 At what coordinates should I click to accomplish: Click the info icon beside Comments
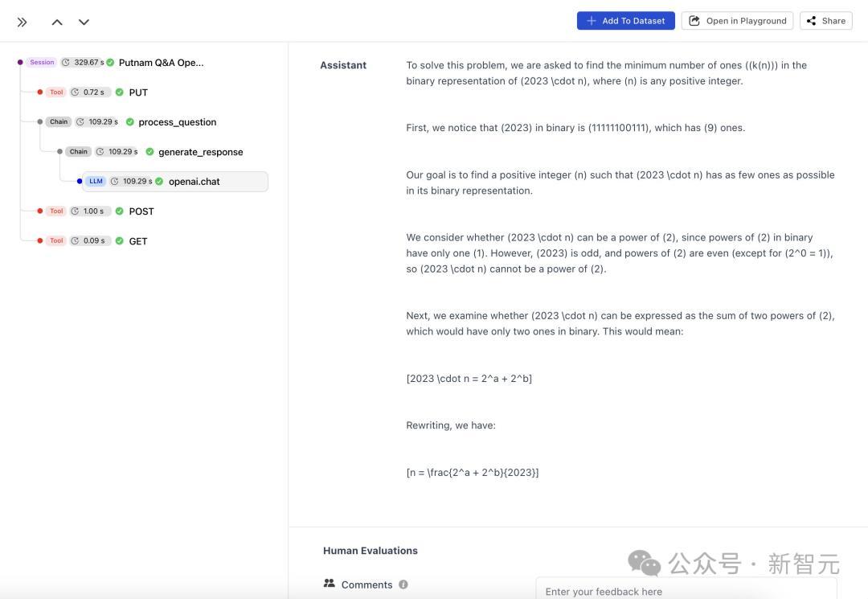403,585
